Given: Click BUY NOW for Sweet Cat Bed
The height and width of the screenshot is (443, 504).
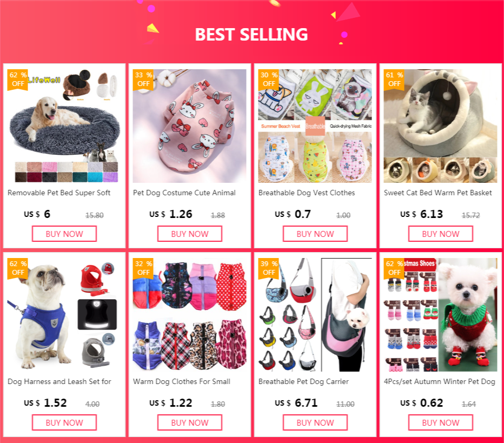Looking at the screenshot, I should click(441, 234).
